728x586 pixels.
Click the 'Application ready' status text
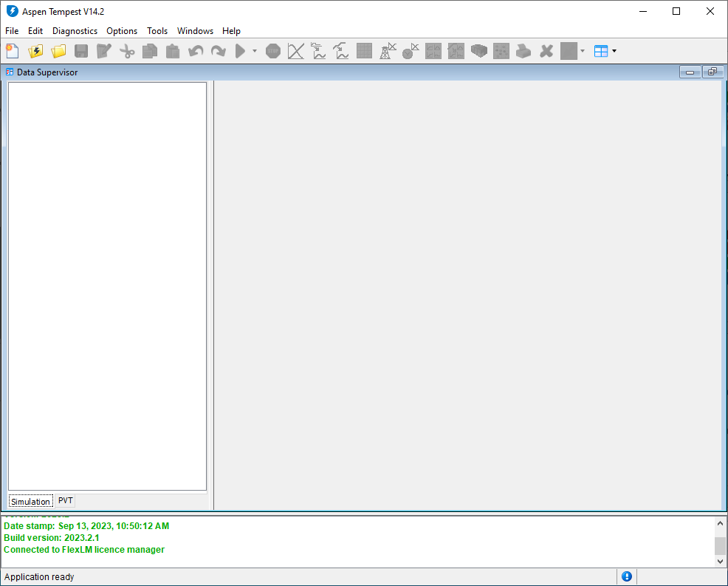[39, 576]
